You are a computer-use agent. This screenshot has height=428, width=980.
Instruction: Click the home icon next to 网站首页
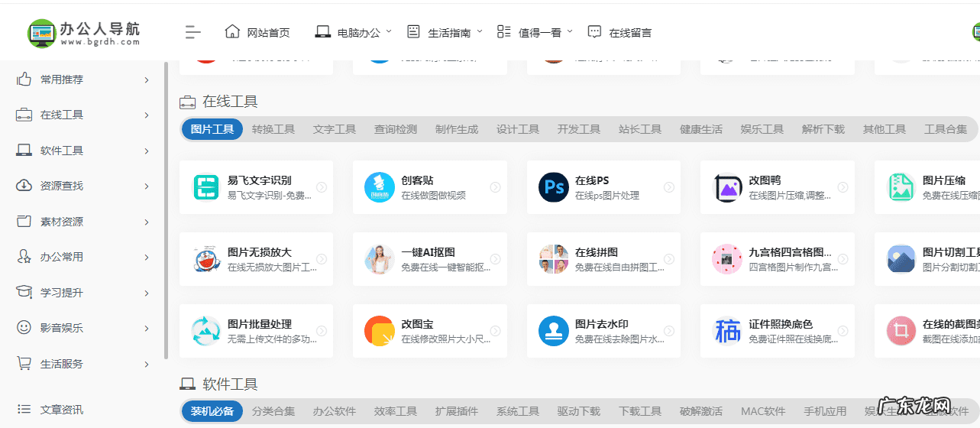point(232,31)
